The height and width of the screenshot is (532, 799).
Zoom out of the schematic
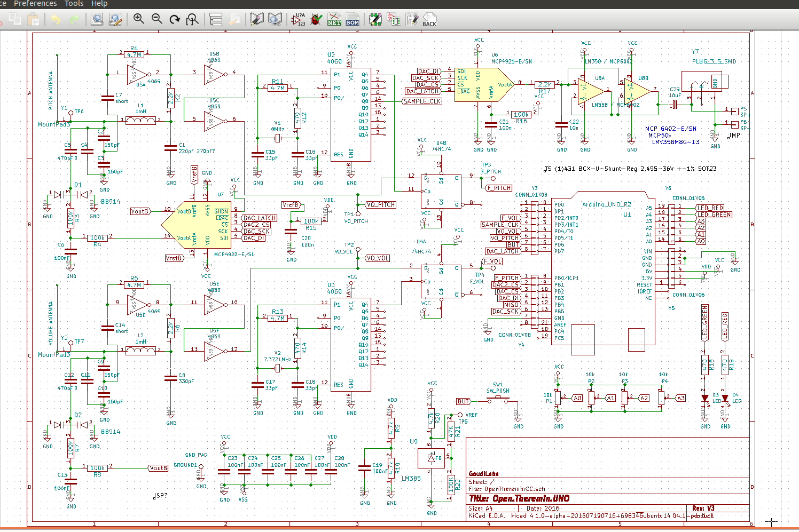pos(157,20)
